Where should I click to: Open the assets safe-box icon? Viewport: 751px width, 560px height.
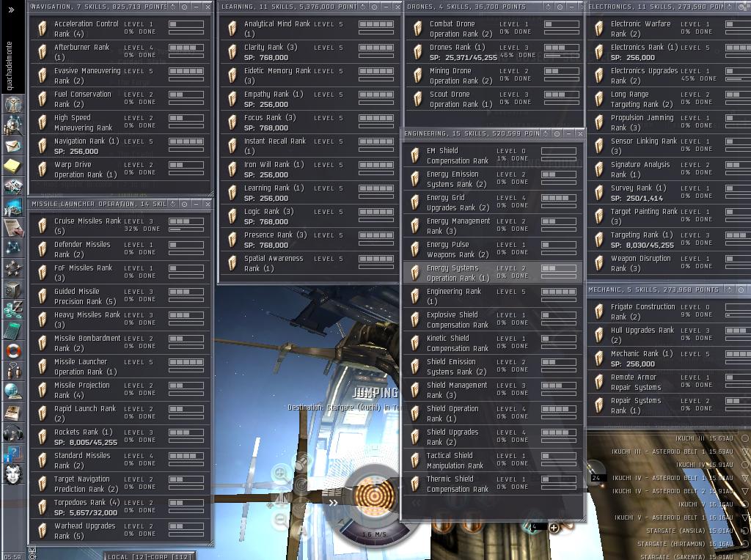point(13,289)
